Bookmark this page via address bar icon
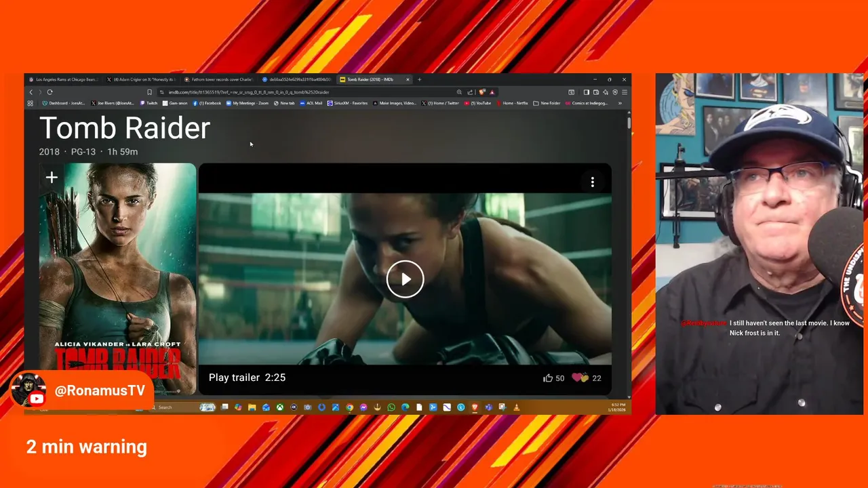 (149, 92)
